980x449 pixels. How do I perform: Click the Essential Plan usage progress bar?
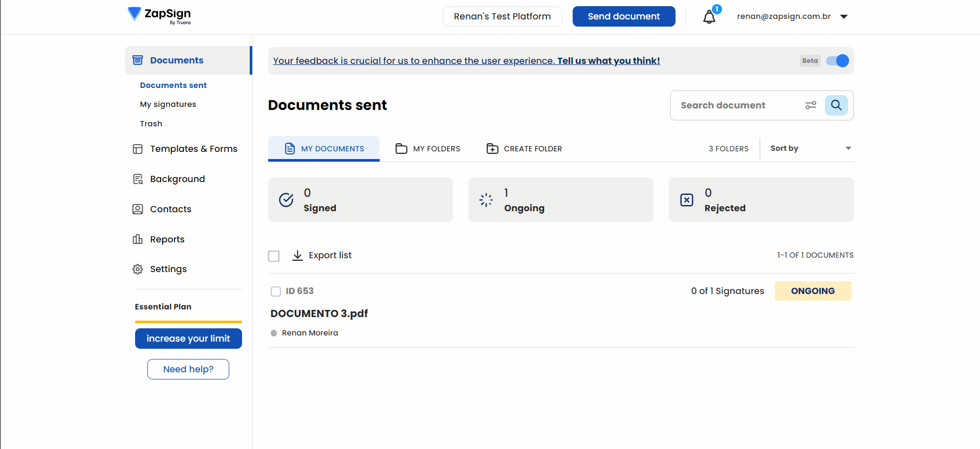click(x=188, y=322)
